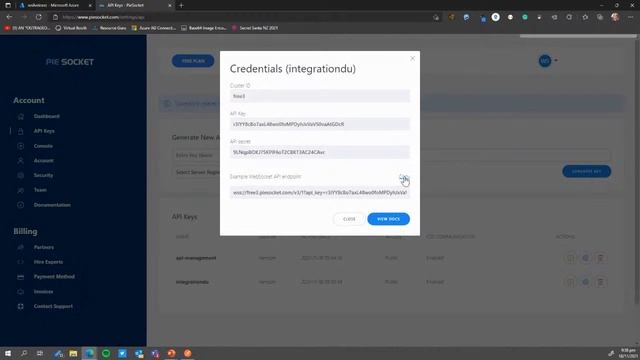The height and width of the screenshot is (360, 640).
Task: Open the browser settings ellipsis menu
Action: point(631,17)
